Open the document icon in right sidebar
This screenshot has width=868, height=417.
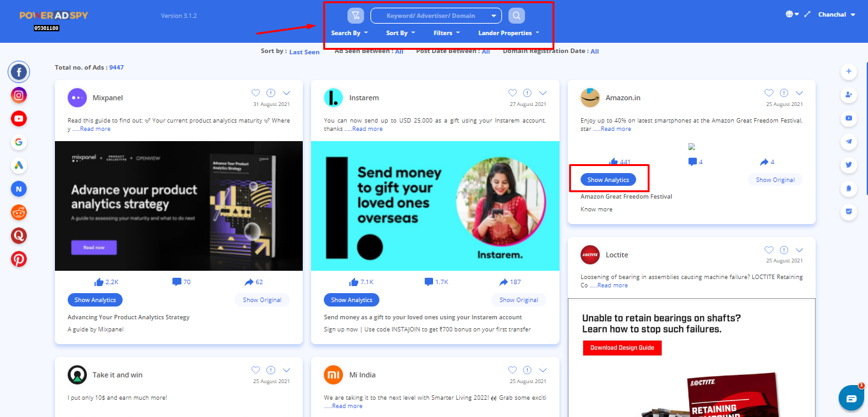click(849, 188)
